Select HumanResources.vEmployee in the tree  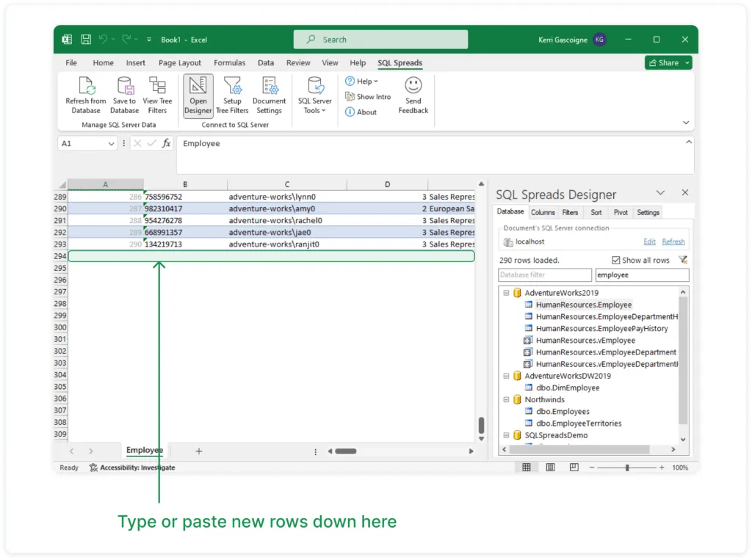[585, 341]
